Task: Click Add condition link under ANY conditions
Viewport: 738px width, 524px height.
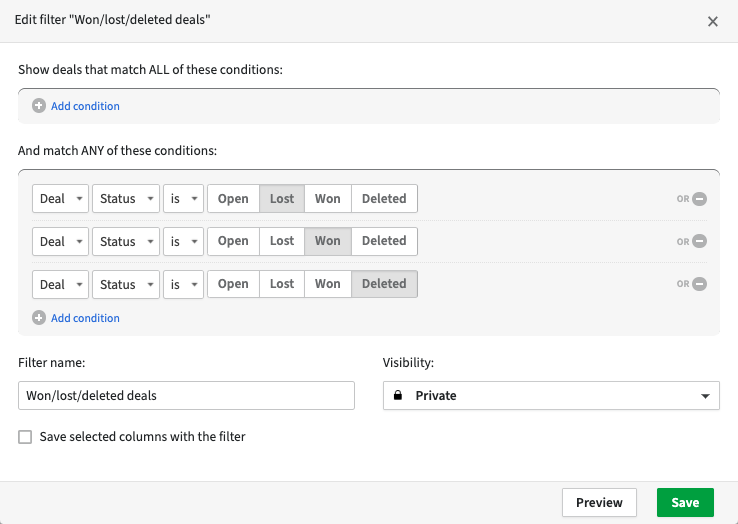Action: click(x=85, y=318)
